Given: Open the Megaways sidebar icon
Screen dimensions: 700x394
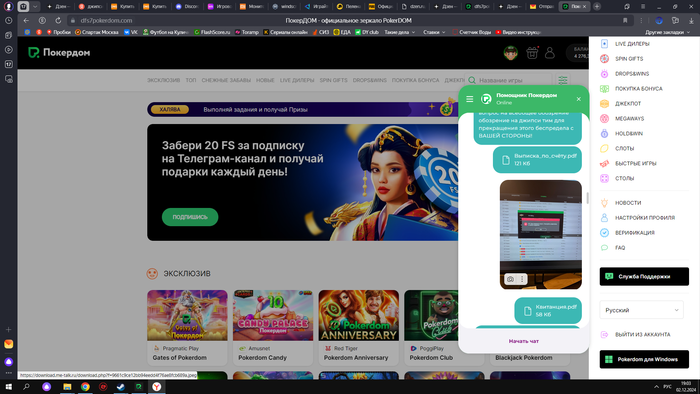Looking at the screenshot, I should (604, 118).
